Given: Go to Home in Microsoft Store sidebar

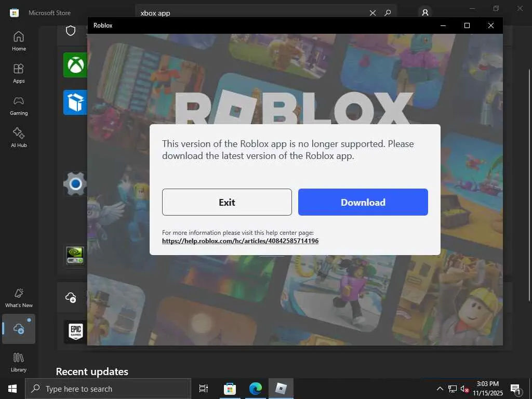Looking at the screenshot, I should point(19,41).
